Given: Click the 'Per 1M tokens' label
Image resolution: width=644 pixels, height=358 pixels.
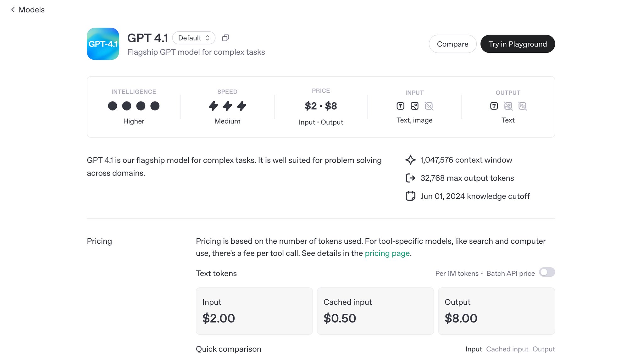Looking at the screenshot, I should 457,274.
